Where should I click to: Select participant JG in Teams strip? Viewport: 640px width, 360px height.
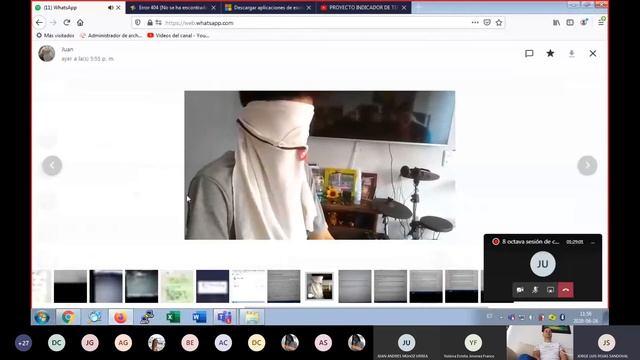click(90, 343)
